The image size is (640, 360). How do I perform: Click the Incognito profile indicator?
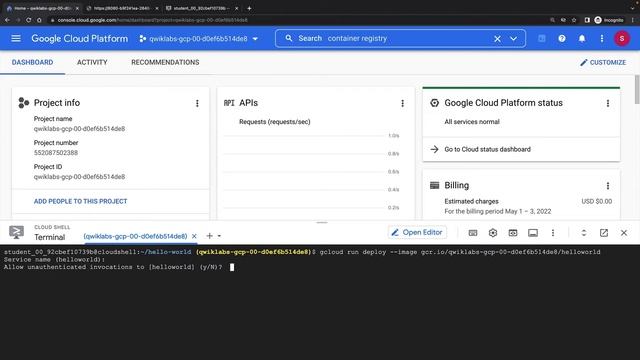[609, 20]
